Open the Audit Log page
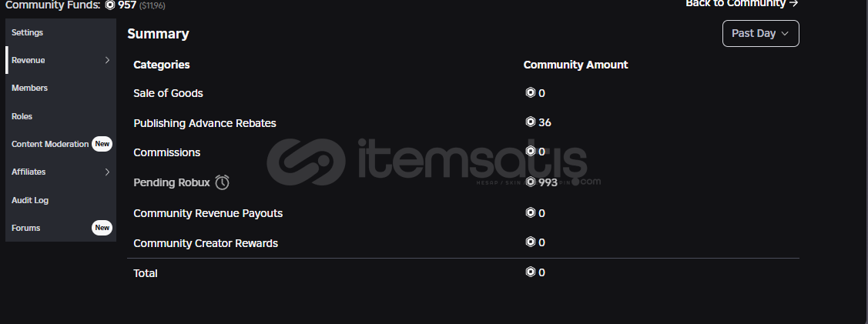This screenshot has height=324, width=868. tap(30, 200)
